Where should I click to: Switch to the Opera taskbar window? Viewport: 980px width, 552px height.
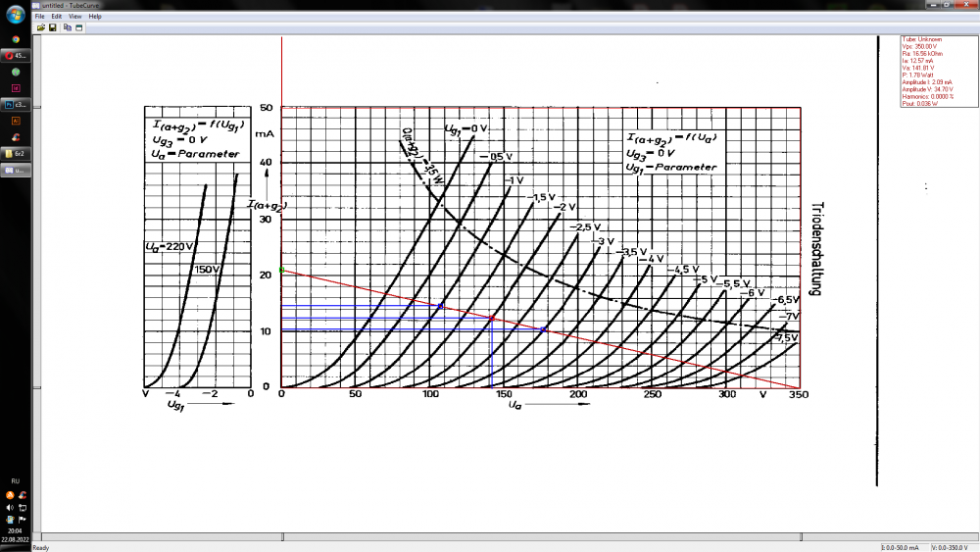[16, 56]
